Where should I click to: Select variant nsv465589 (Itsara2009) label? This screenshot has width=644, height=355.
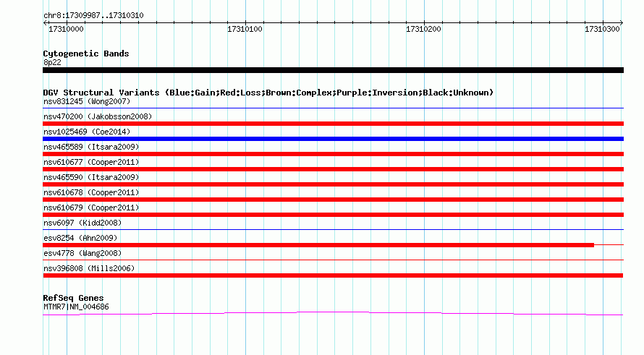91,147
